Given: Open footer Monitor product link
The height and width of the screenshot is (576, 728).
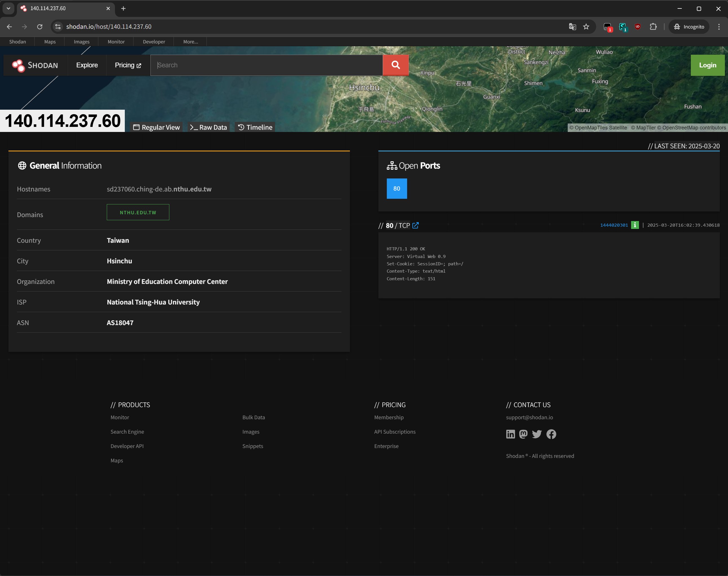Looking at the screenshot, I should point(120,417).
